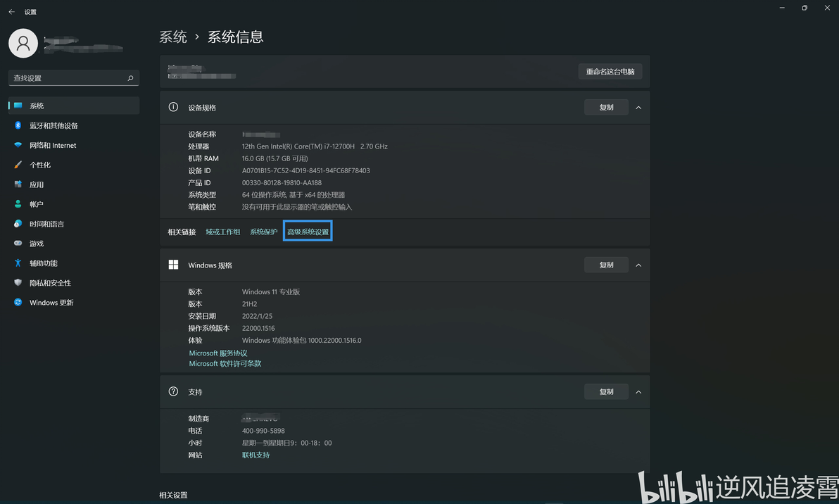Screen dimensions: 839x504
Task: Open 应用 apps icon
Action: tap(18, 184)
